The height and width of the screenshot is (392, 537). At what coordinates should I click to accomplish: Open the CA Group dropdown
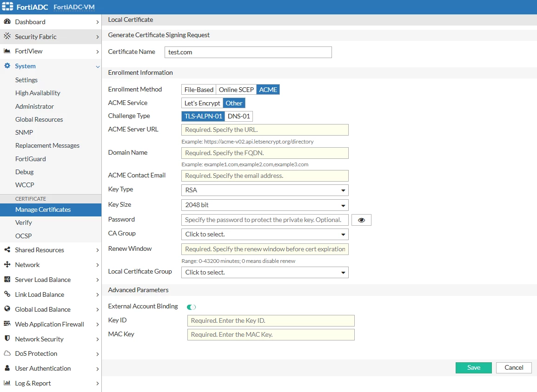click(265, 234)
